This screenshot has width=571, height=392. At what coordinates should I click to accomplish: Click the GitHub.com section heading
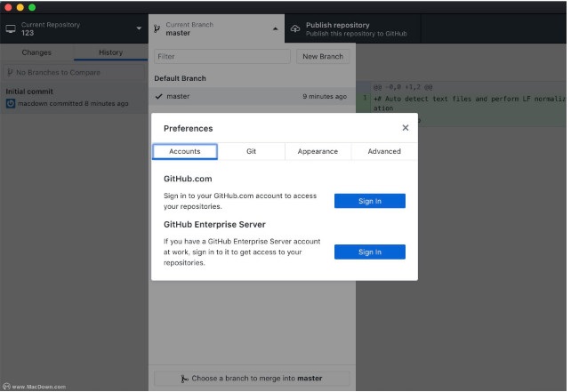coord(188,179)
